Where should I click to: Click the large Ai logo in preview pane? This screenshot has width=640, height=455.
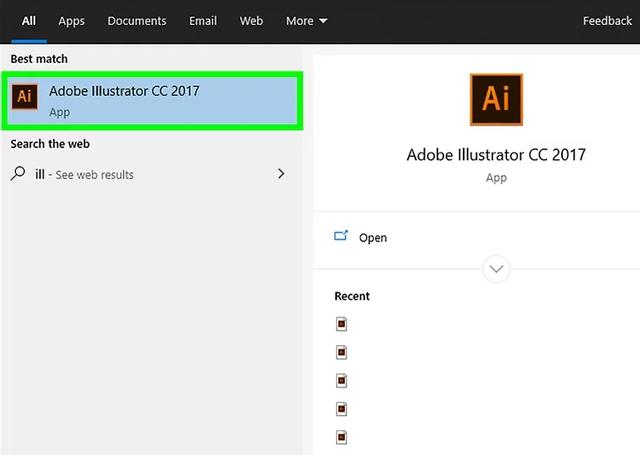pos(496,98)
